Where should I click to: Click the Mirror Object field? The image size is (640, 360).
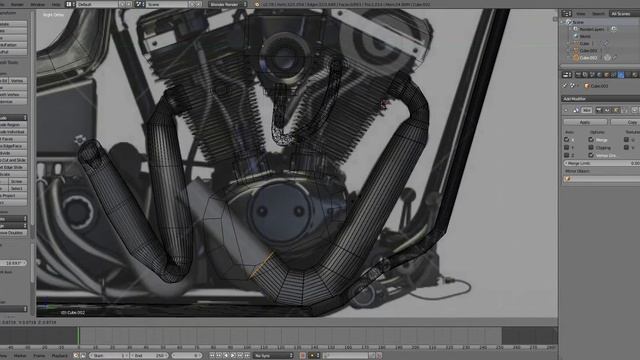click(x=602, y=179)
